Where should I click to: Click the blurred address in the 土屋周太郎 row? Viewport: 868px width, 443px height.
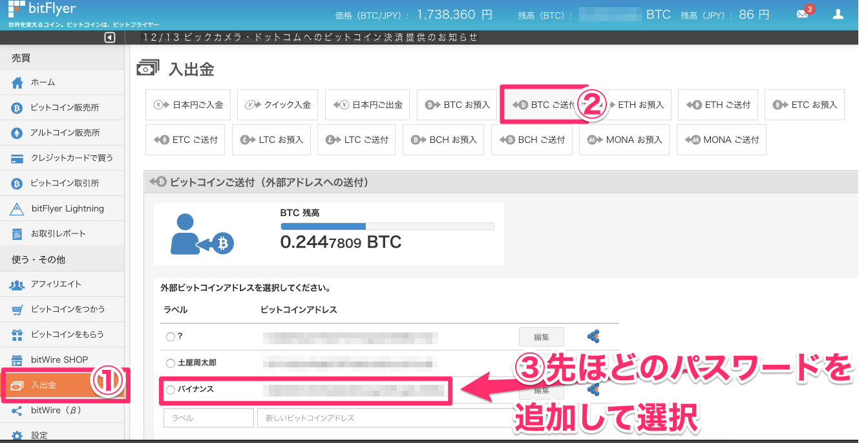point(349,363)
